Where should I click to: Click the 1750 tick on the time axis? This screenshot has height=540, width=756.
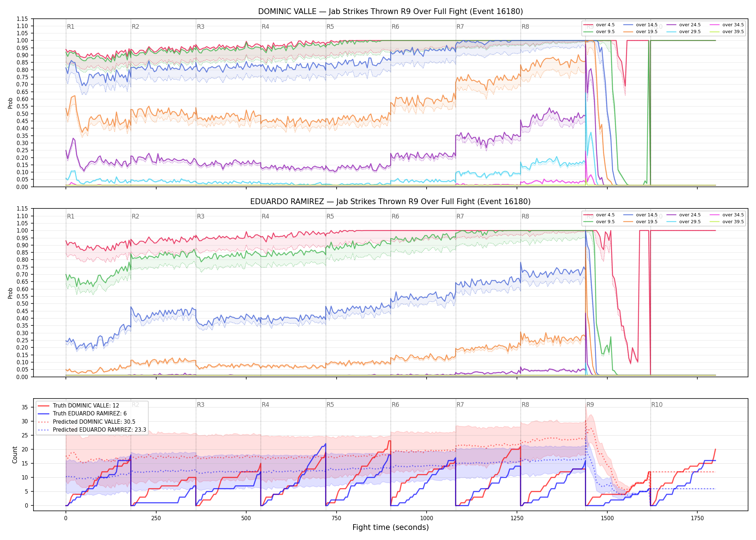(x=697, y=518)
